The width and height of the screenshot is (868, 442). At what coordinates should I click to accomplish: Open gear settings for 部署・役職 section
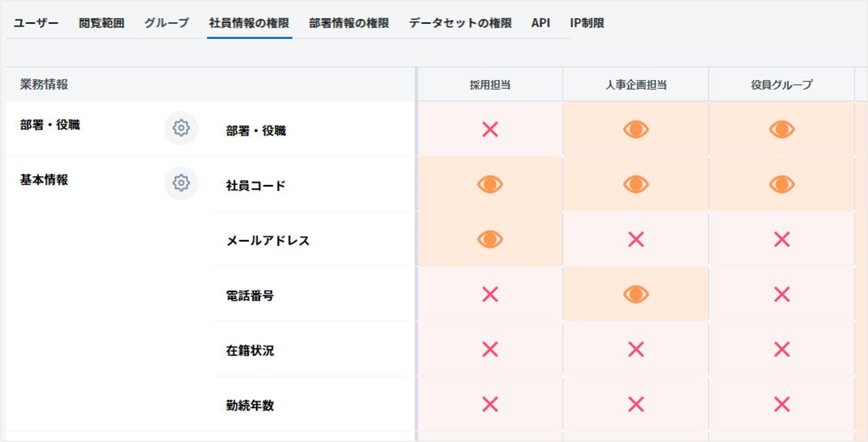[x=181, y=128]
